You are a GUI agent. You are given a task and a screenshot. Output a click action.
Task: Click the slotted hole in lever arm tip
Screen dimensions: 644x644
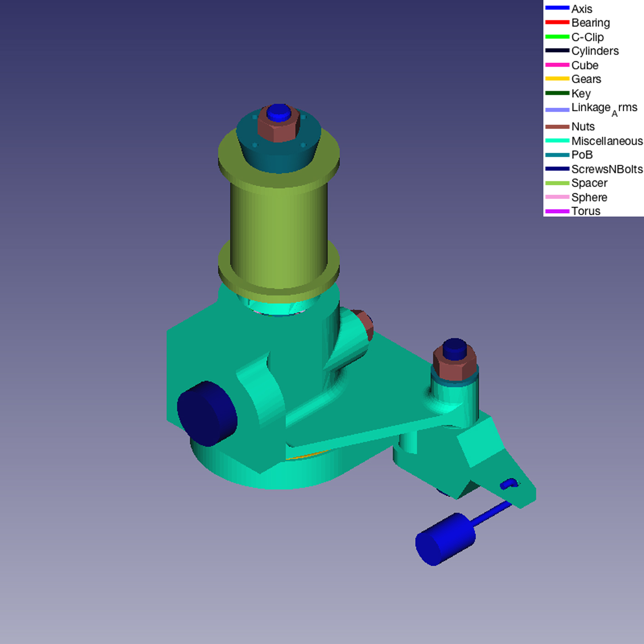509,483
